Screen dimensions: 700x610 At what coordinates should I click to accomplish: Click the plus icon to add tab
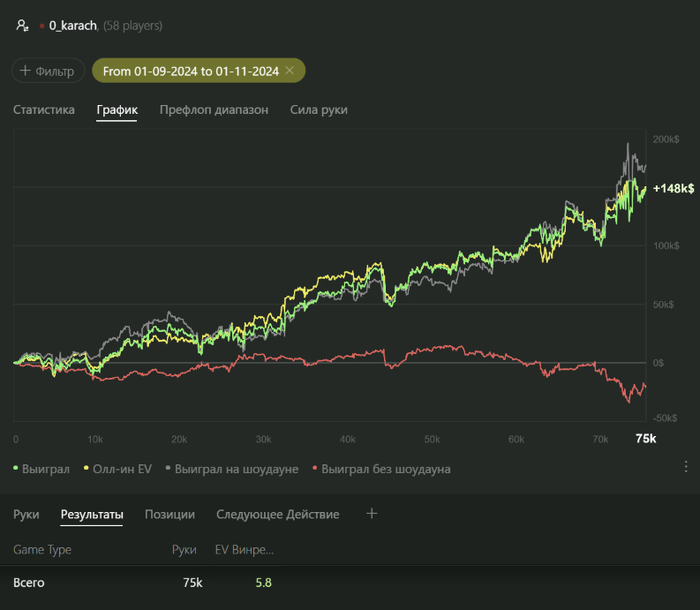point(372,514)
